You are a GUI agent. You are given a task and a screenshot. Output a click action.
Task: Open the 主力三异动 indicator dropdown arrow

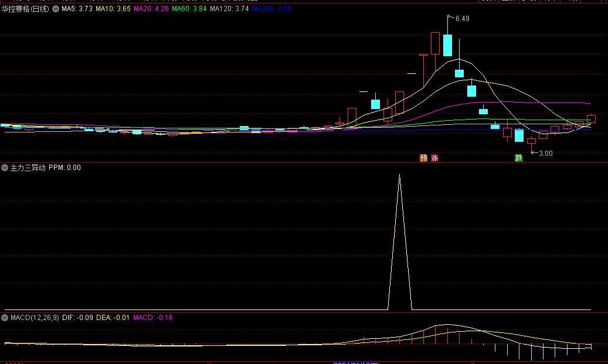5,168
